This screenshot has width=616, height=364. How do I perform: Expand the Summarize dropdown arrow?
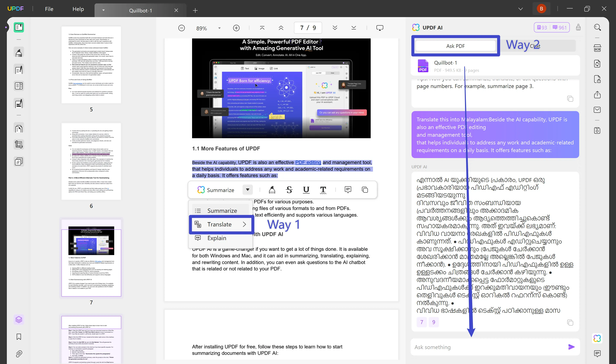[x=247, y=190]
